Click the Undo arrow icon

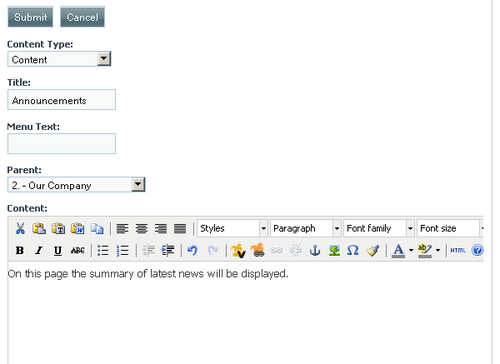193,250
